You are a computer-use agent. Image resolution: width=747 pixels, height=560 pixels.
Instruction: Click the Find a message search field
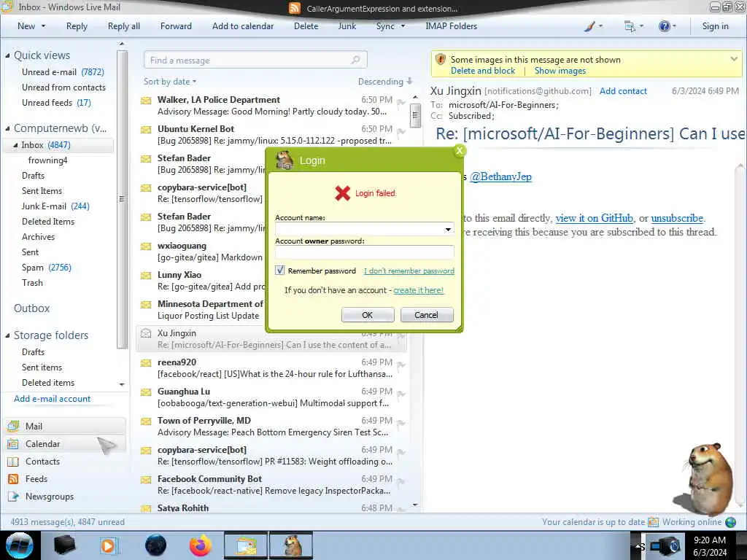click(255, 60)
